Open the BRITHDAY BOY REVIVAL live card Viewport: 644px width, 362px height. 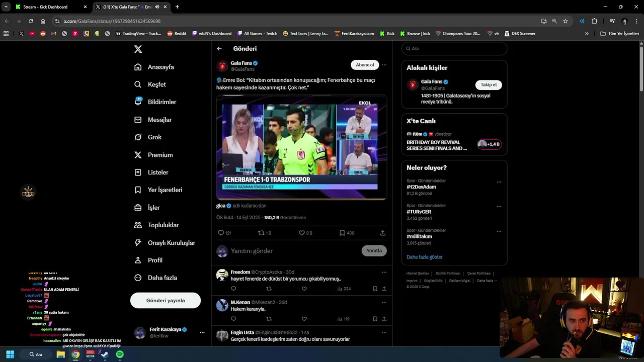(x=454, y=141)
